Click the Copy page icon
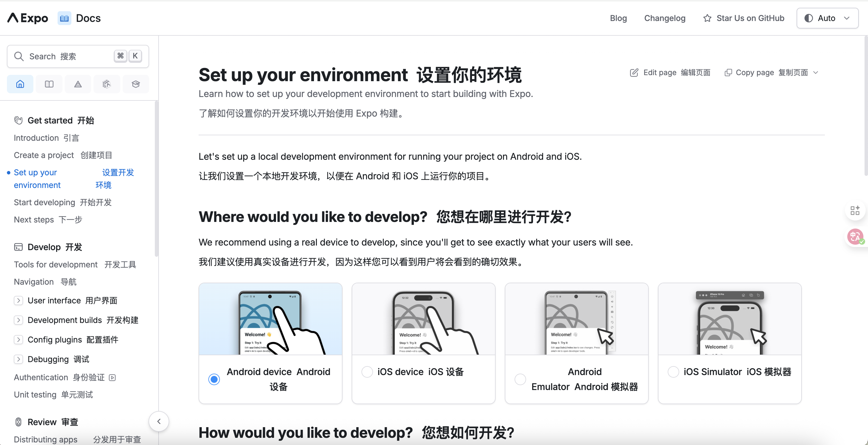The height and width of the screenshot is (445, 868). pos(729,72)
